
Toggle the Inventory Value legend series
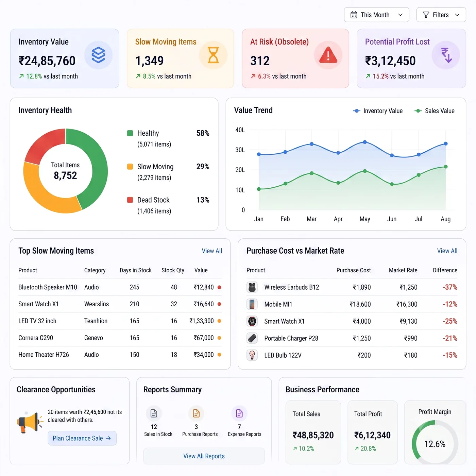point(378,111)
